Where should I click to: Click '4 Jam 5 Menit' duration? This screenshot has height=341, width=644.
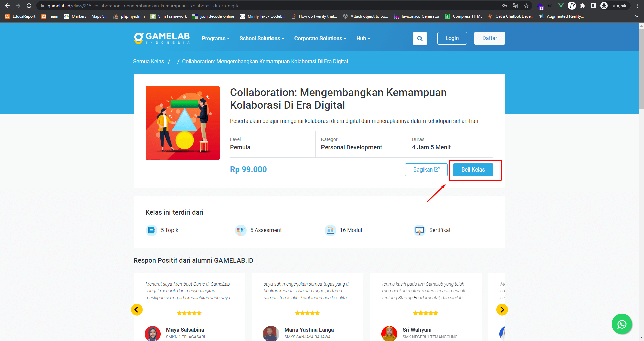431,147
